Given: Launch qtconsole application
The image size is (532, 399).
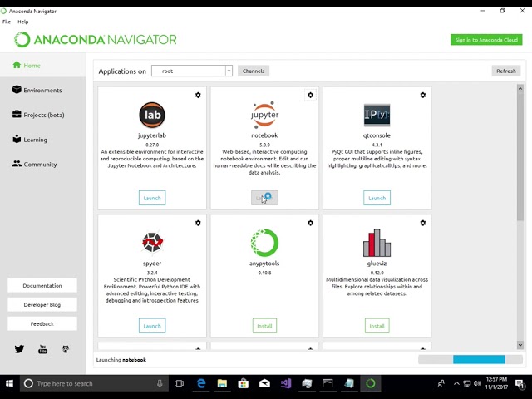Looking at the screenshot, I should (x=377, y=198).
